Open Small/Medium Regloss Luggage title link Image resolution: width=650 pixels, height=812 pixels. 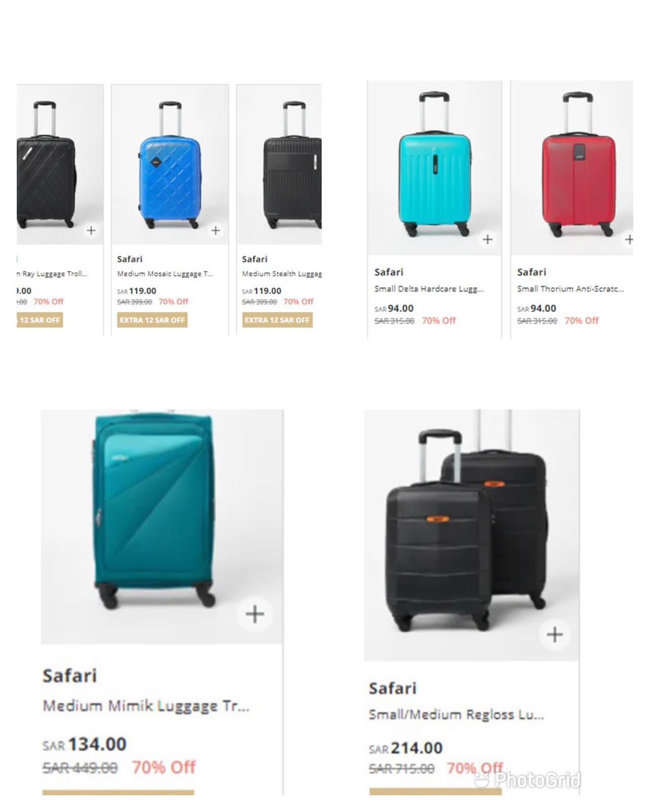(456, 715)
